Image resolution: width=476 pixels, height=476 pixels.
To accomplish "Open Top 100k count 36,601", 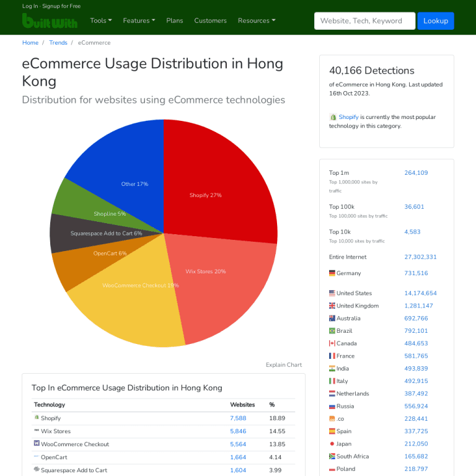I will click(414, 207).
